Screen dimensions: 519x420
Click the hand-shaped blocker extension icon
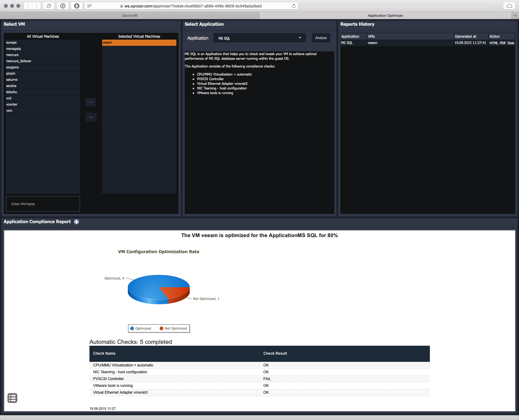point(77,6)
